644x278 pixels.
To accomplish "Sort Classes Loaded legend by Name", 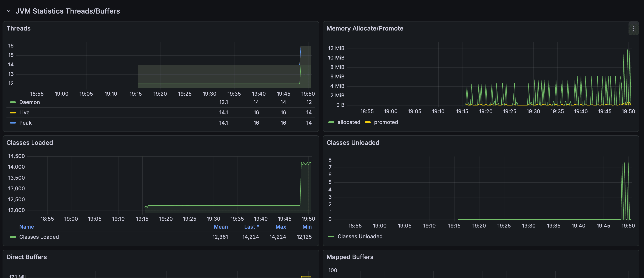I will tap(26, 227).
